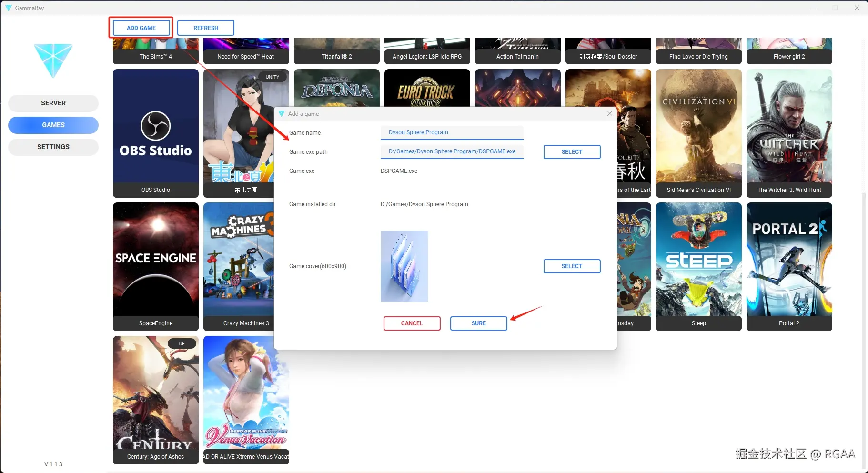Open the SpaceEngine game card
Image resolution: width=868 pixels, height=473 pixels.
(156, 267)
